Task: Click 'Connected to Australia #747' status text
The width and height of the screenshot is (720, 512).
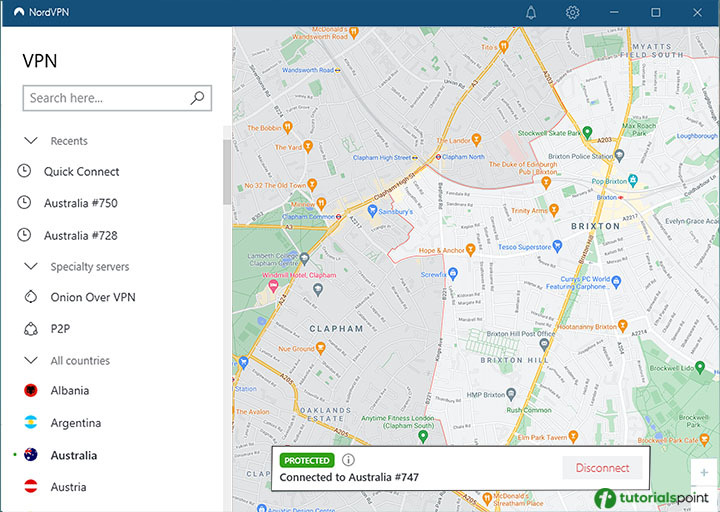Action: click(349, 477)
